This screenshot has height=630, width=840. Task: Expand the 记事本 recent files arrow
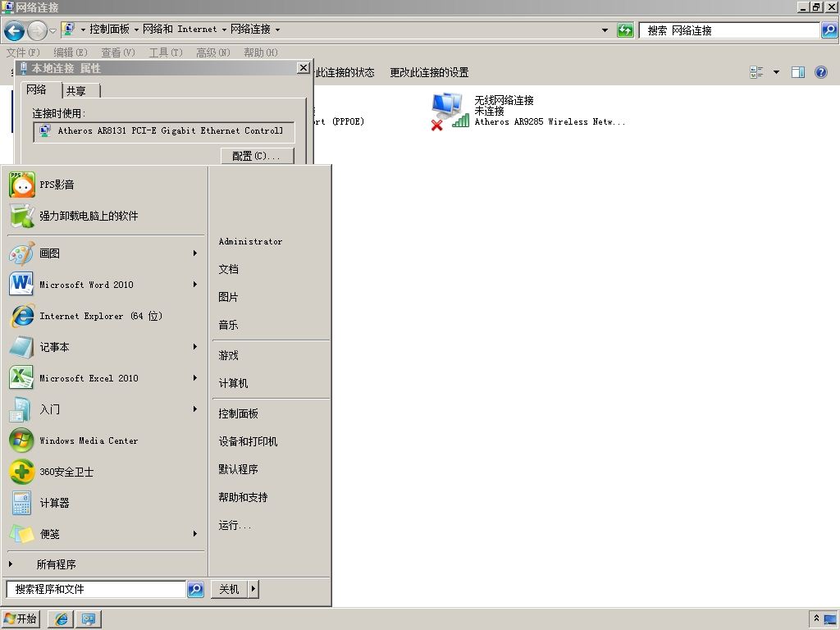(x=195, y=347)
